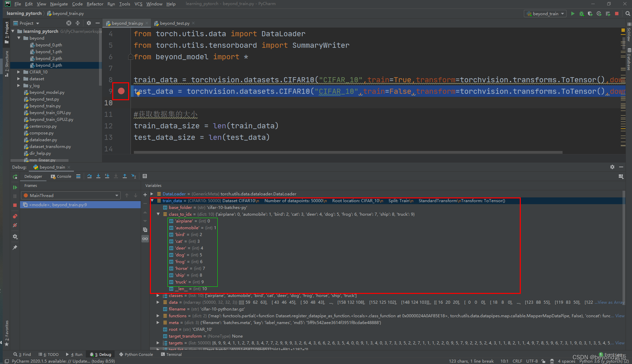The height and width of the screenshot is (364, 632).
Task: Open Evaluate Expression calculator icon
Action: coord(145,176)
